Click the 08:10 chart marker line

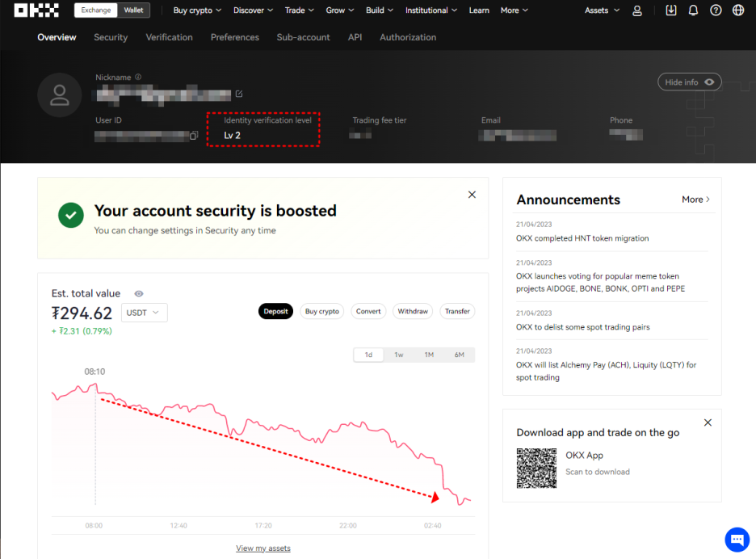(x=95, y=443)
